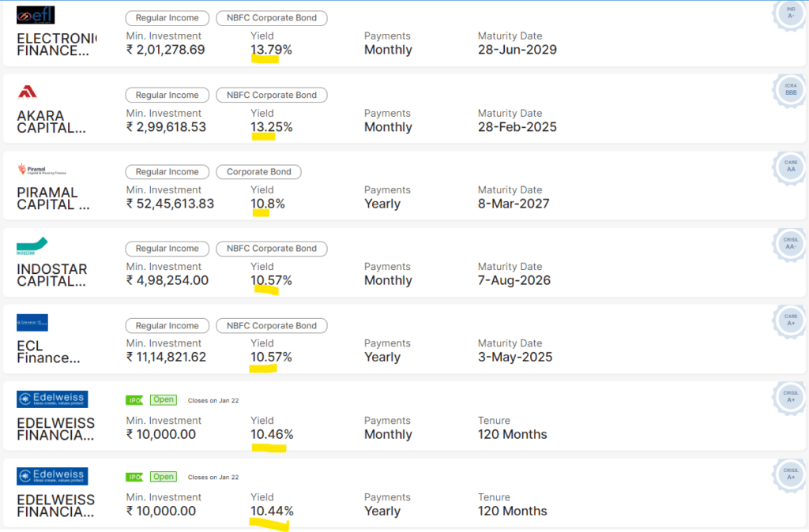Select the 10.8% yield value

[x=268, y=204]
